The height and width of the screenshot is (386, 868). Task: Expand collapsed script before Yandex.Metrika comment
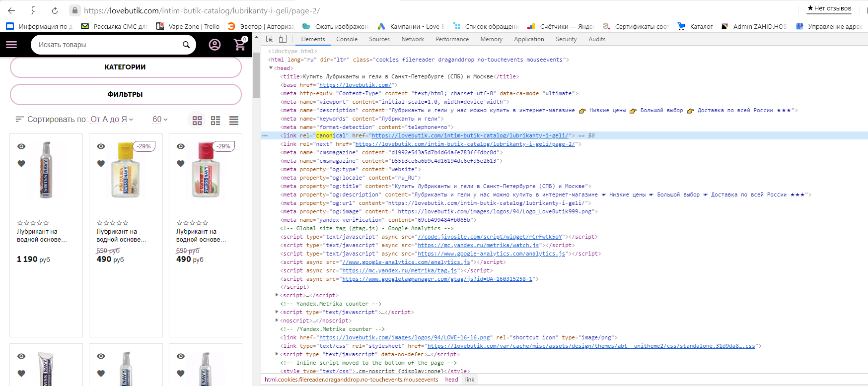(x=277, y=295)
